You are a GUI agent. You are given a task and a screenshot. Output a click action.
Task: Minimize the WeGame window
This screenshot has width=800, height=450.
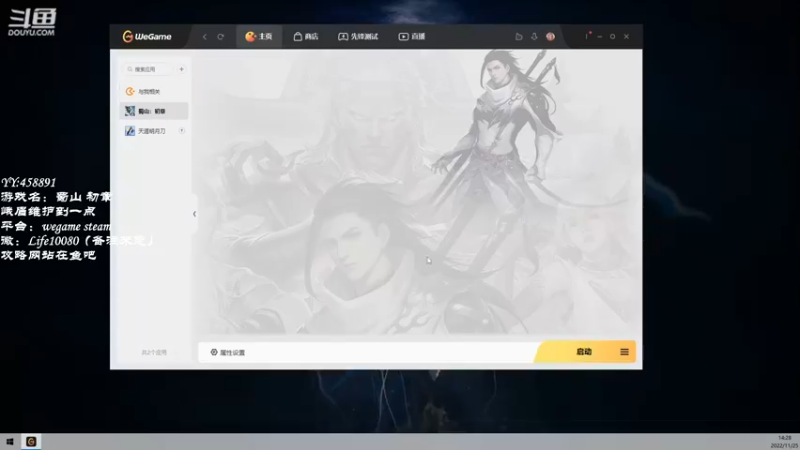pos(599,37)
